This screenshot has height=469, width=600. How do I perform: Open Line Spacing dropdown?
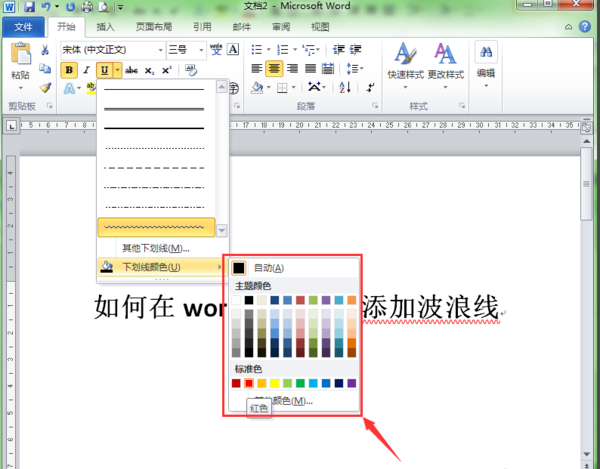click(354, 68)
